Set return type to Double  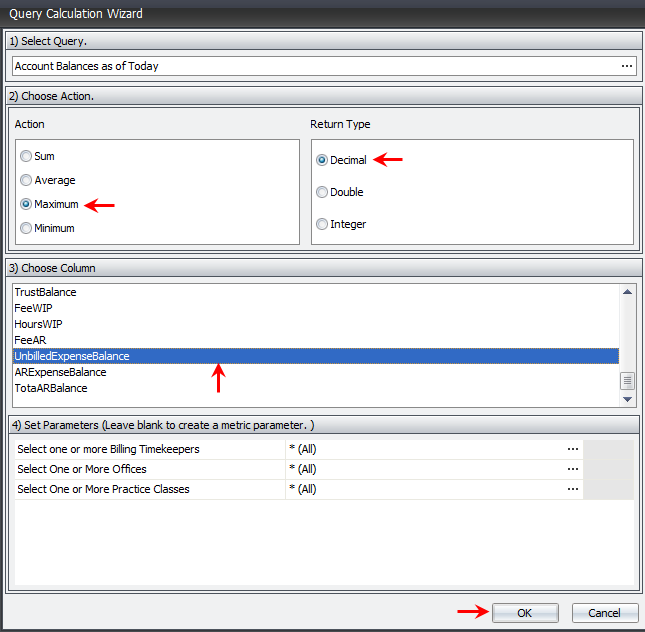click(x=322, y=192)
